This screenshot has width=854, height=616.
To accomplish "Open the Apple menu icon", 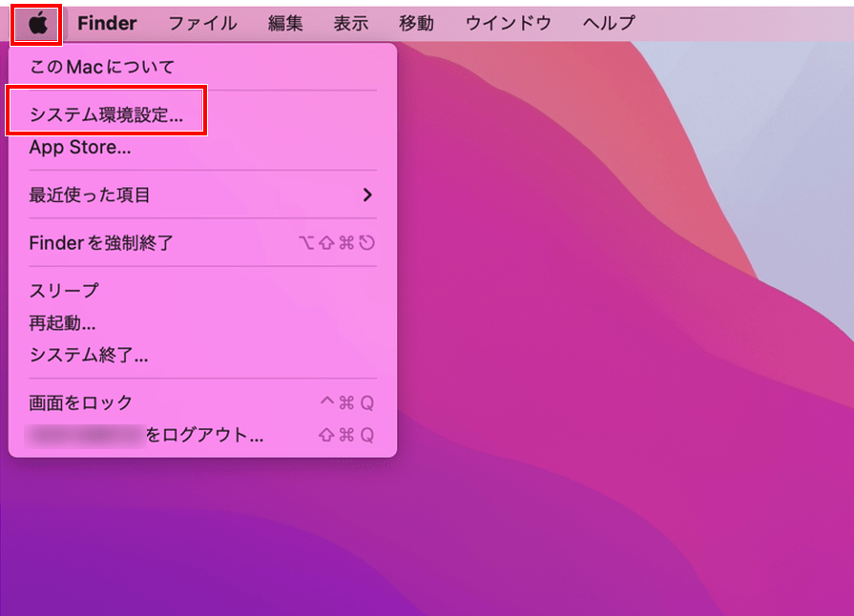I will point(37,24).
